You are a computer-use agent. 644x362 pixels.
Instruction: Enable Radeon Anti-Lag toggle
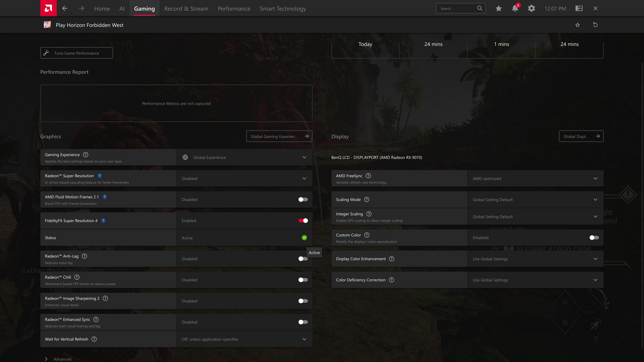(303, 259)
